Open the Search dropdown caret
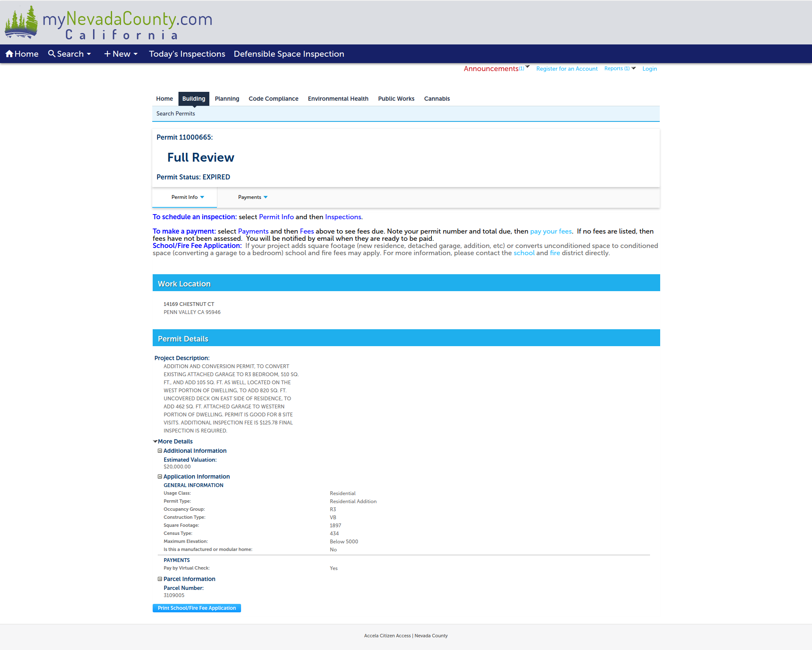Viewport: 812px width, 650px height. click(x=89, y=54)
